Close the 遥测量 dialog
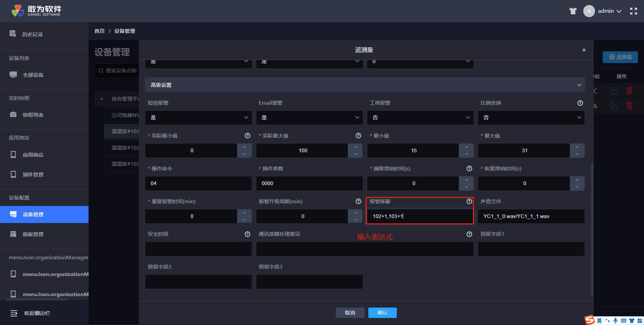 584,50
